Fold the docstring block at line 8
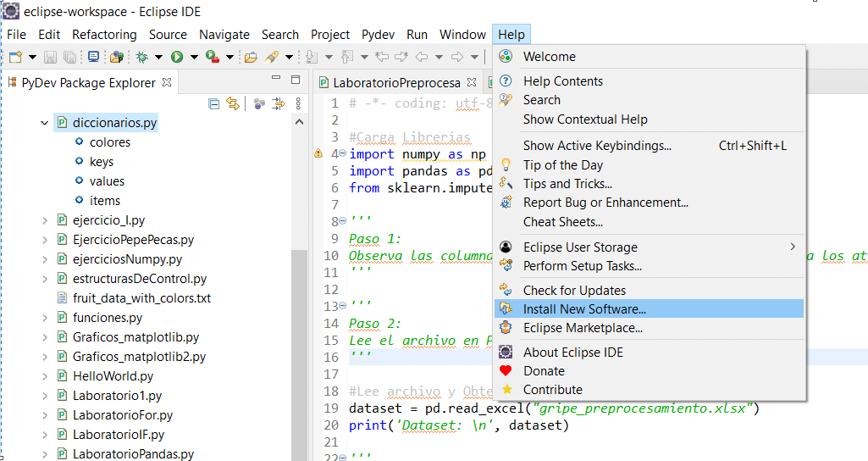Viewport: 868px width, 461px height. [343, 222]
